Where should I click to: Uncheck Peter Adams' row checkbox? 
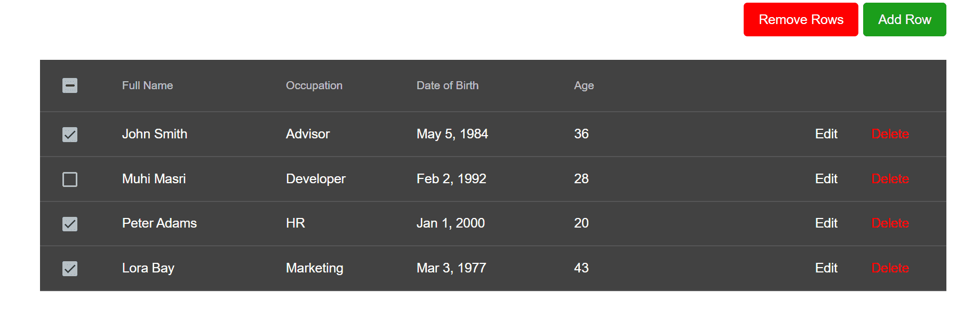[x=70, y=223]
